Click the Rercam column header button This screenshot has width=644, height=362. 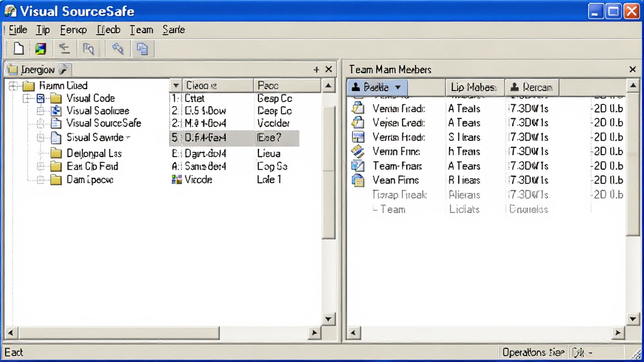click(x=532, y=87)
